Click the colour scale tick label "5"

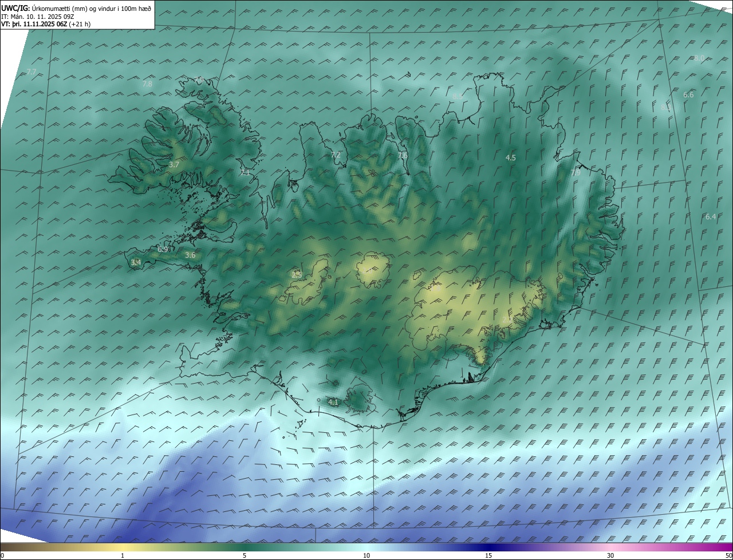[x=245, y=555]
